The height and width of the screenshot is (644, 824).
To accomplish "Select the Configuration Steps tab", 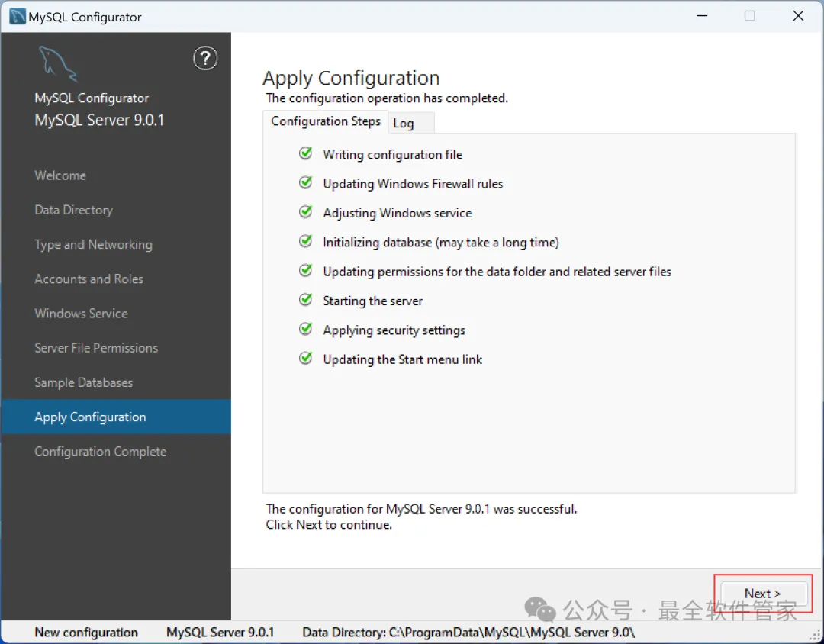I will (x=325, y=121).
